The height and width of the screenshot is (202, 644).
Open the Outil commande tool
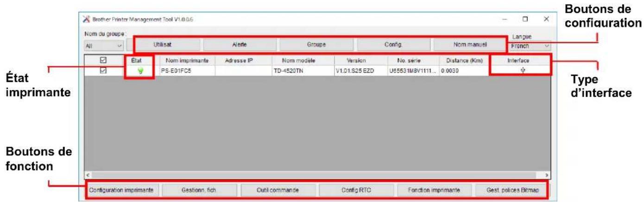tap(278, 190)
